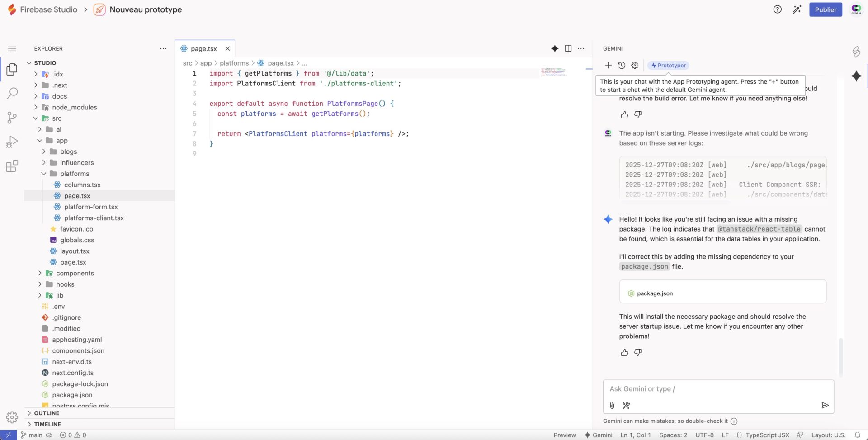
Task: Open the Search panel in the sidebar
Action: pos(12,94)
